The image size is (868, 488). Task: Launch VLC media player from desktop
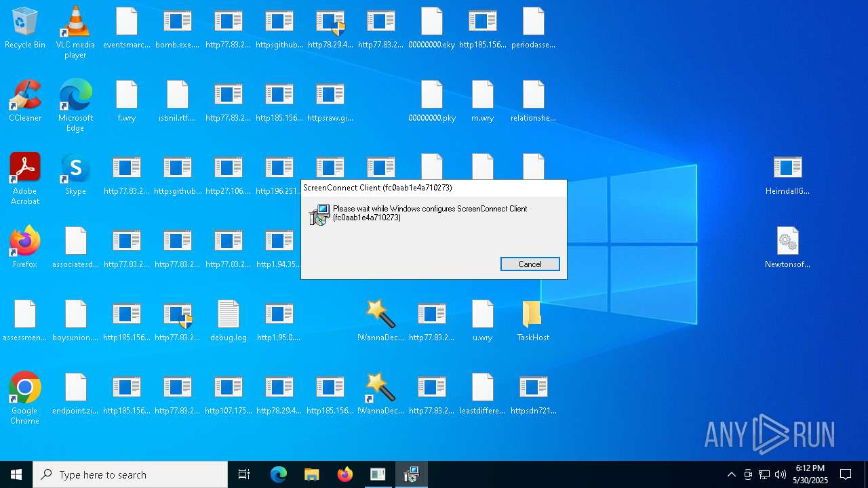(75, 33)
